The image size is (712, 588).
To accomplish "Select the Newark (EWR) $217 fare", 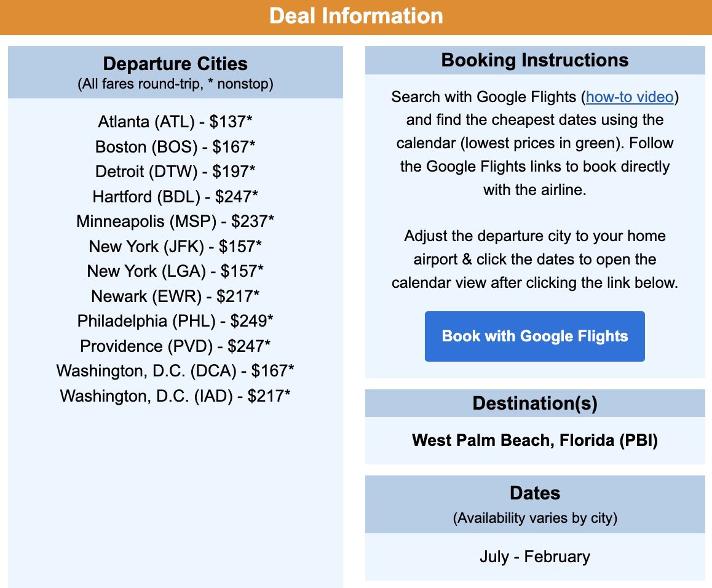I will click(176, 296).
